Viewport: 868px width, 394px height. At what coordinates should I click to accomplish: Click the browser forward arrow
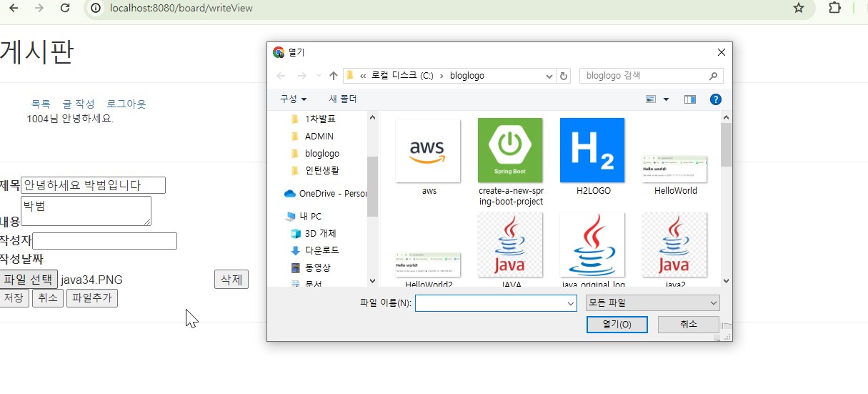(39, 8)
